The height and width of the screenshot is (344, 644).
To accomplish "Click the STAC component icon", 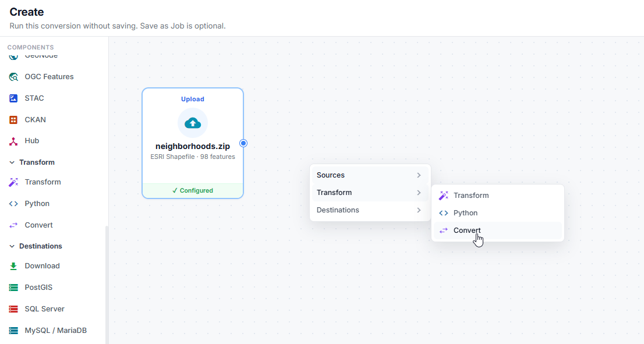I will tap(13, 98).
